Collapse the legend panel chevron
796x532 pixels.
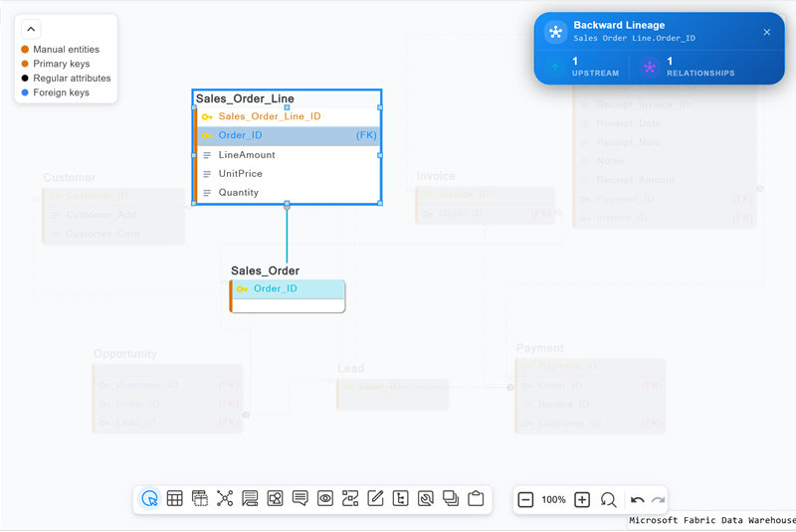pyautogui.click(x=31, y=30)
